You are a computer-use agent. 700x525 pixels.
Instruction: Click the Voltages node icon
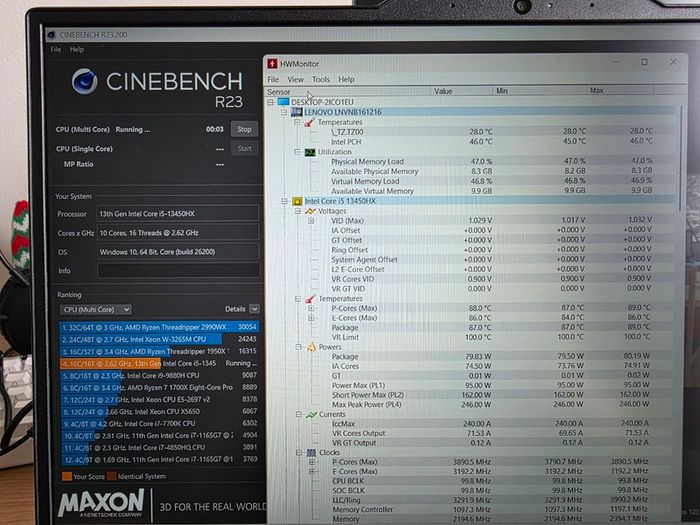click(x=310, y=211)
